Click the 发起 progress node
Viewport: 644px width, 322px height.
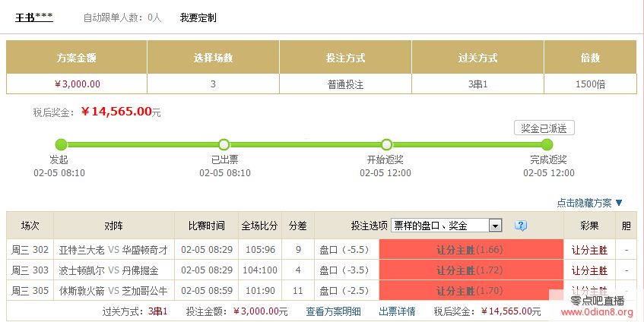(61, 144)
